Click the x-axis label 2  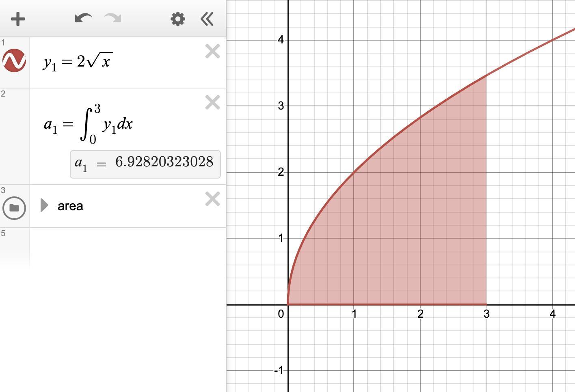click(x=420, y=314)
